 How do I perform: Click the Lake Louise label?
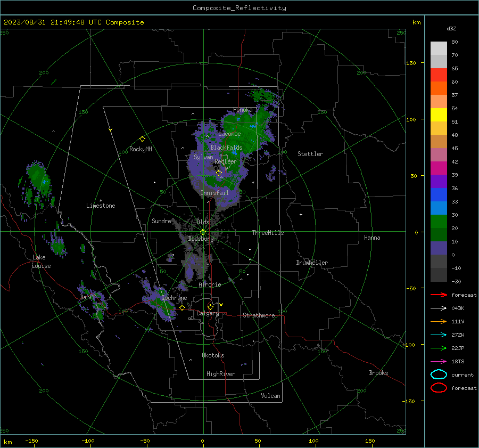41,262
